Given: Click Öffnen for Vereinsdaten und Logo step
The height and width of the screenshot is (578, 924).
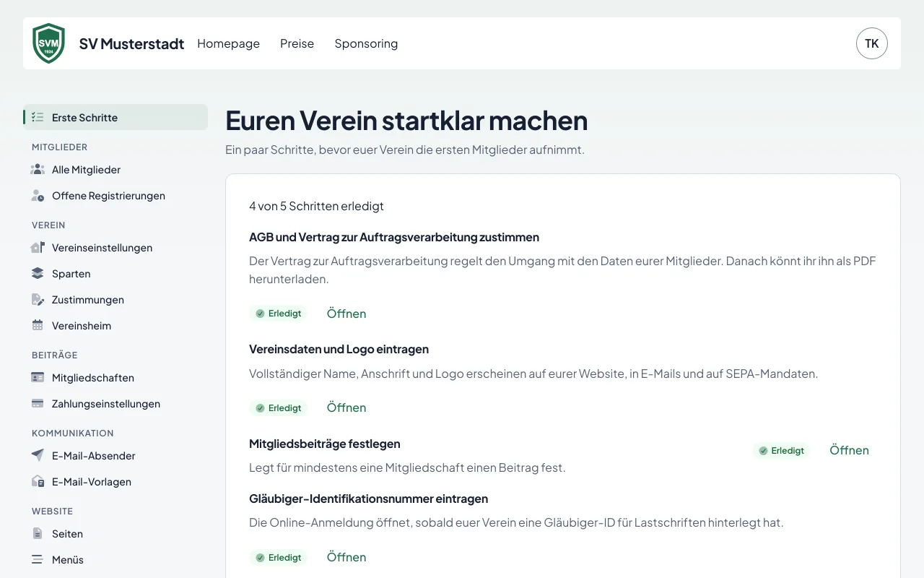Looking at the screenshot, I should 346,407.
